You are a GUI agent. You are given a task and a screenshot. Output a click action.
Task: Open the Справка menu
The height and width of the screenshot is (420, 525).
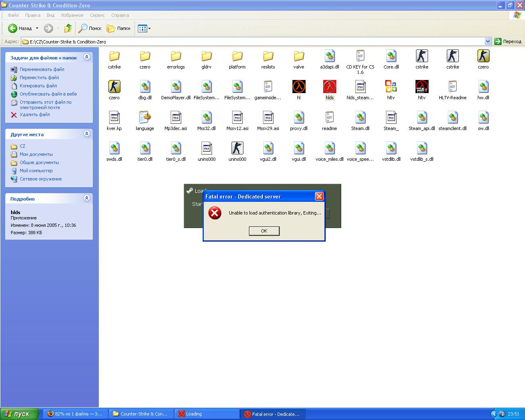(120, 15)
